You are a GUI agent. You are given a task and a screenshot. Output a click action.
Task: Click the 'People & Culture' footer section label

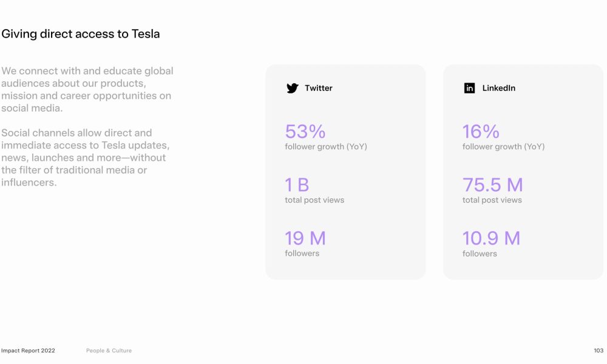109,351
